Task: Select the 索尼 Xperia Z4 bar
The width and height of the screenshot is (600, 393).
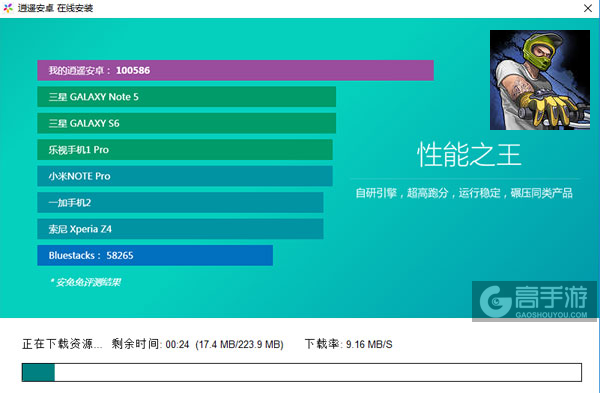Action: 180,229
